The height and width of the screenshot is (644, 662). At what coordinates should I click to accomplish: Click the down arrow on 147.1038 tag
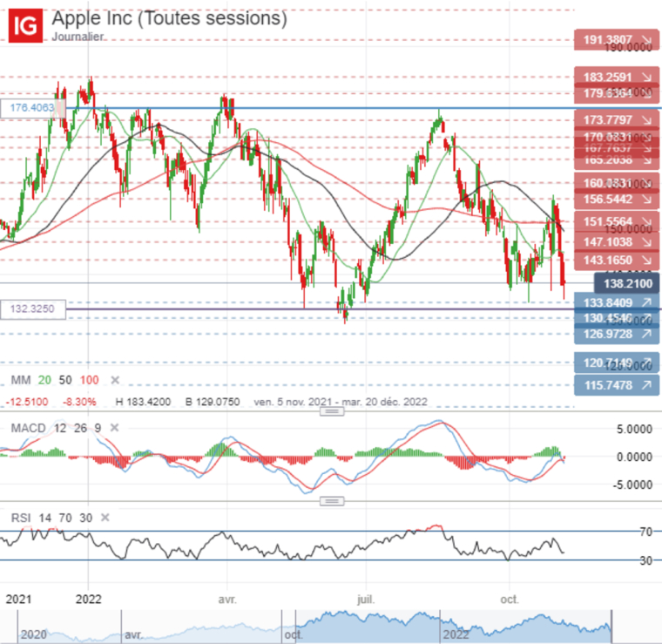646,242
